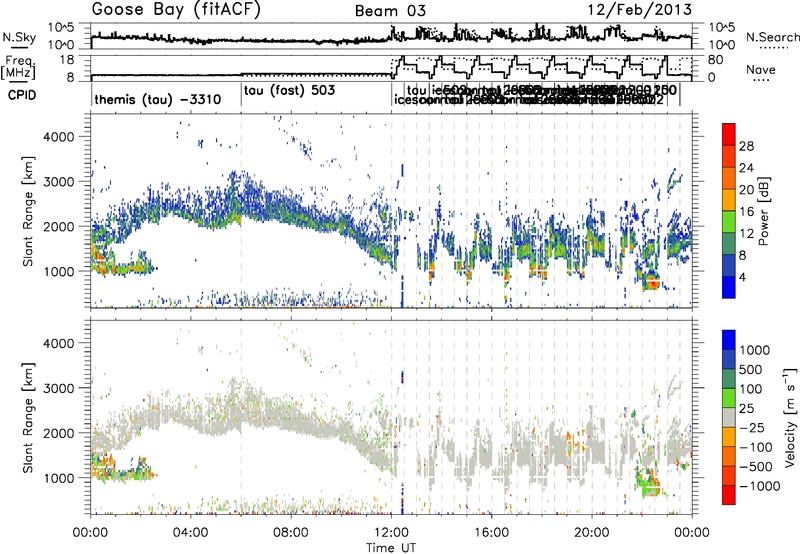Click the 'Goose Bay (fitACF)' title text
The height and width of the screenshot is (554, 800).
pyautogui.click(x=176, y=10)
